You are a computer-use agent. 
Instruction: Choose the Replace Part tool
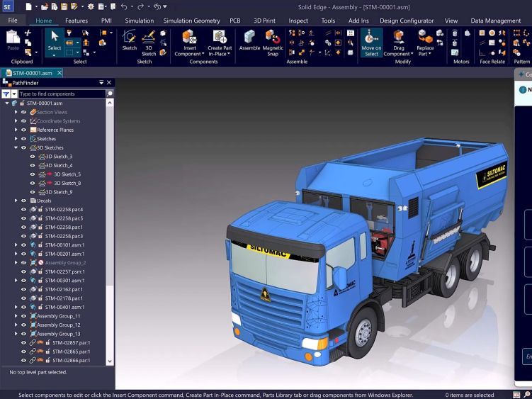click(x=425, y=39)
